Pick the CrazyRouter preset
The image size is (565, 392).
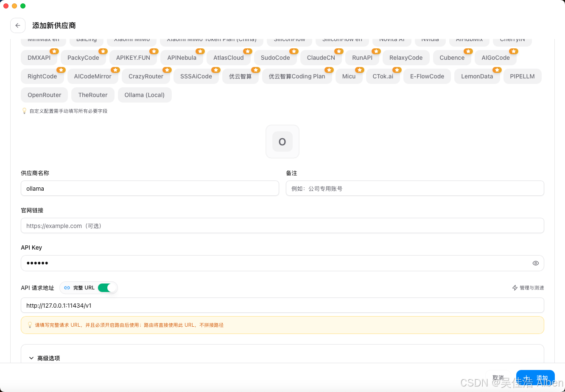[146, 76]
